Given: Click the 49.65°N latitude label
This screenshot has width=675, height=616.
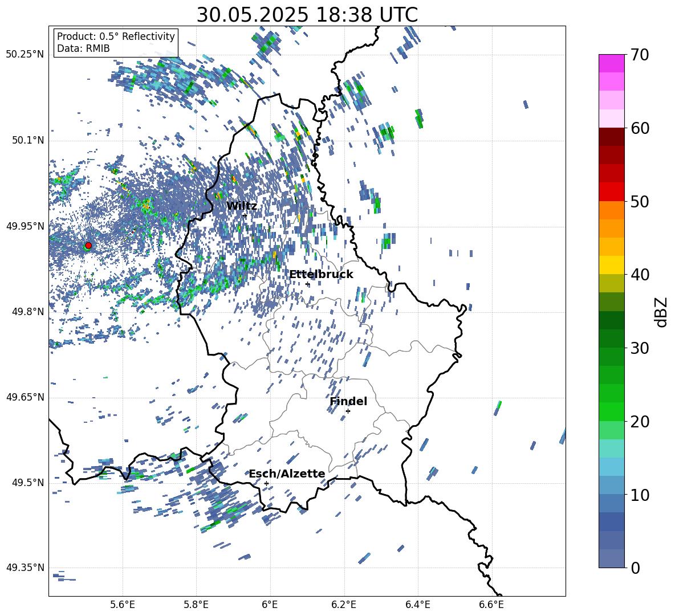Looking at the screenshot, I should [x=25, y=397].
